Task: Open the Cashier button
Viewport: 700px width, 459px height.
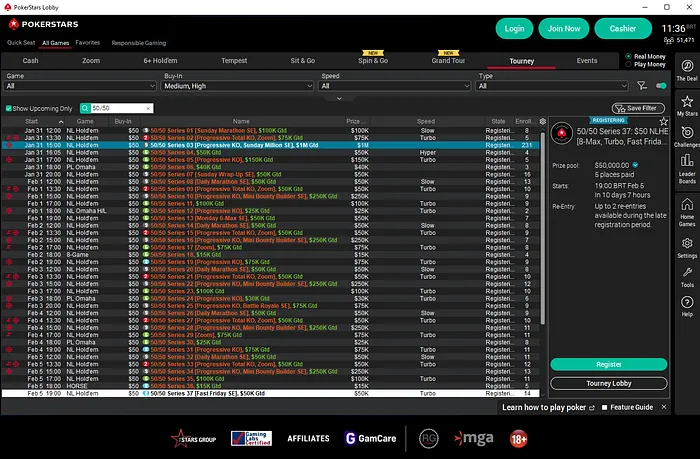Action: click(623, 29)
